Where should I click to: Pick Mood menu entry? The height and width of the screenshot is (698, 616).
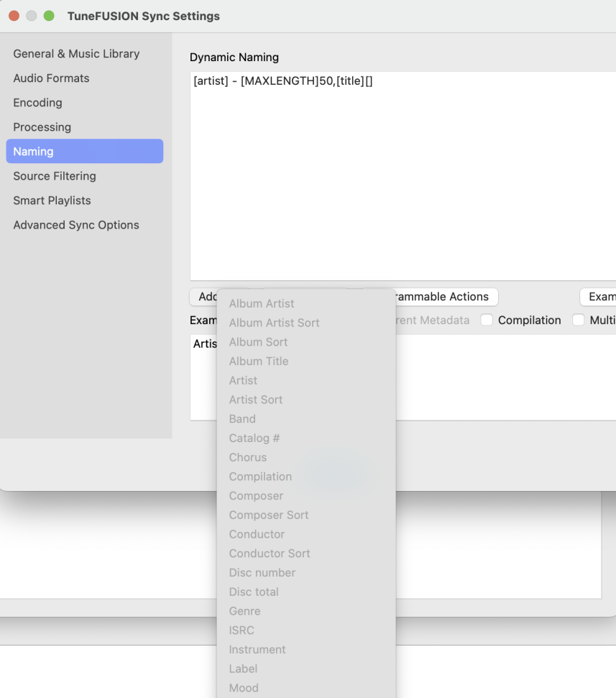coord(306,688)
